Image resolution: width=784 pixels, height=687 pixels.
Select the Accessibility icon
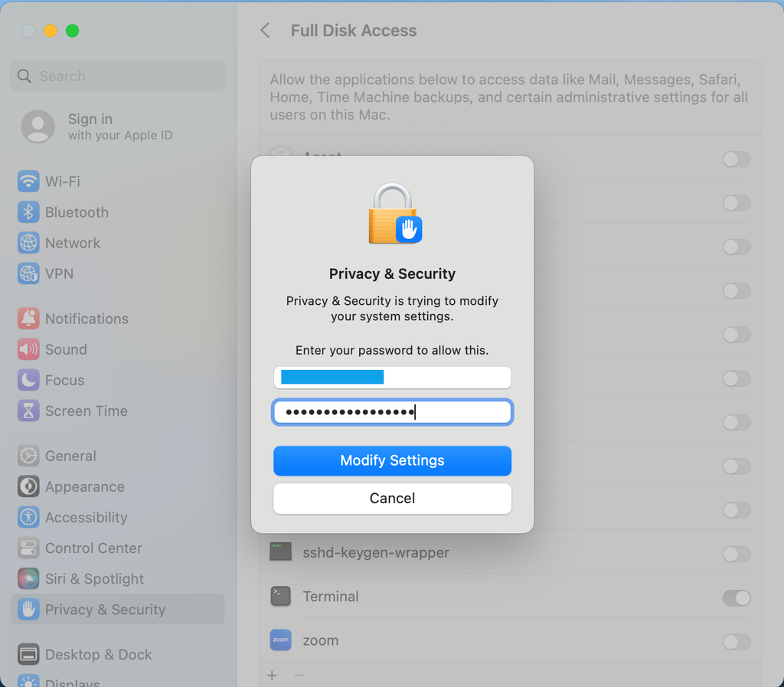(28, 517)
